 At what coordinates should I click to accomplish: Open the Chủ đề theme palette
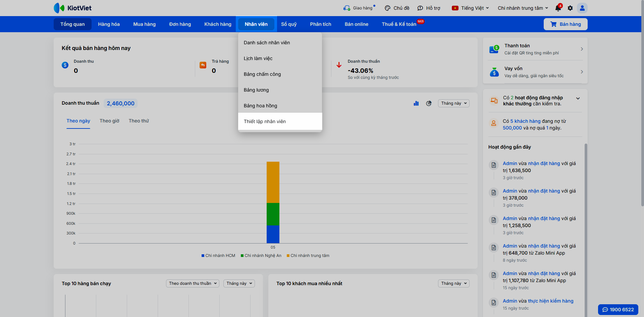[x=397, y=8]
